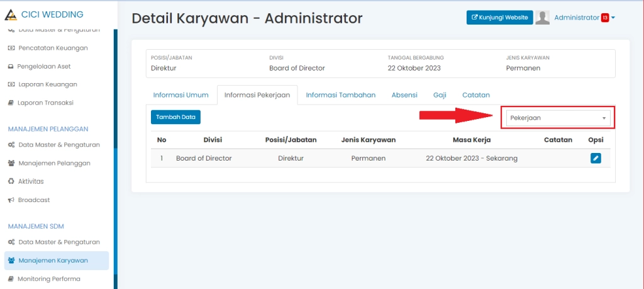644x289 pixels.
Task: Open Laporan Transaksi from sidebar
Action: (45, 103)
